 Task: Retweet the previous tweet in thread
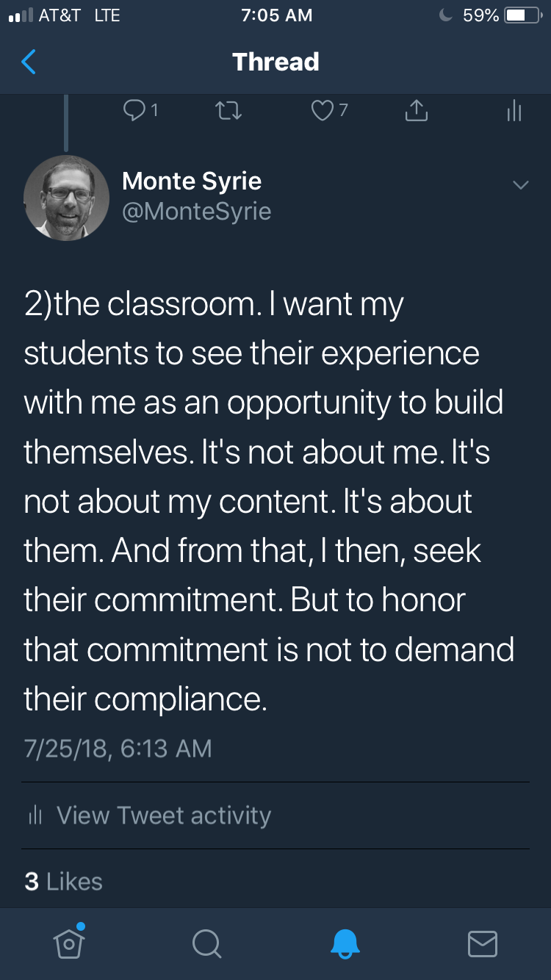(x=228, y=110)
